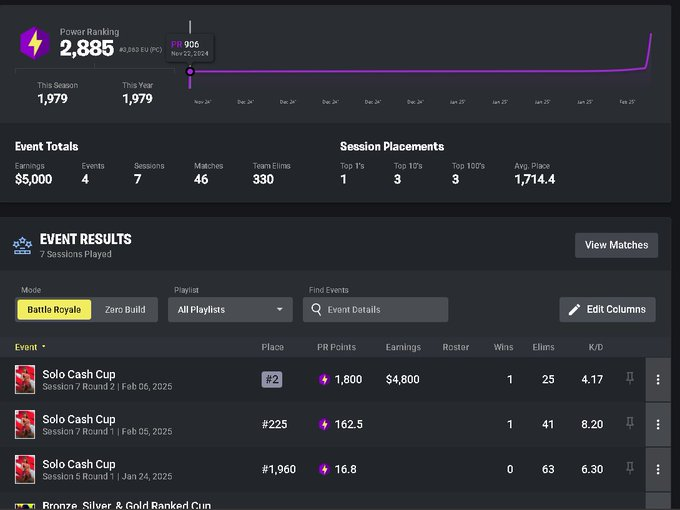Click PR lightning icon beside 162.5 points
This screenshot has height=510, width=680.
tap(324, 424)
